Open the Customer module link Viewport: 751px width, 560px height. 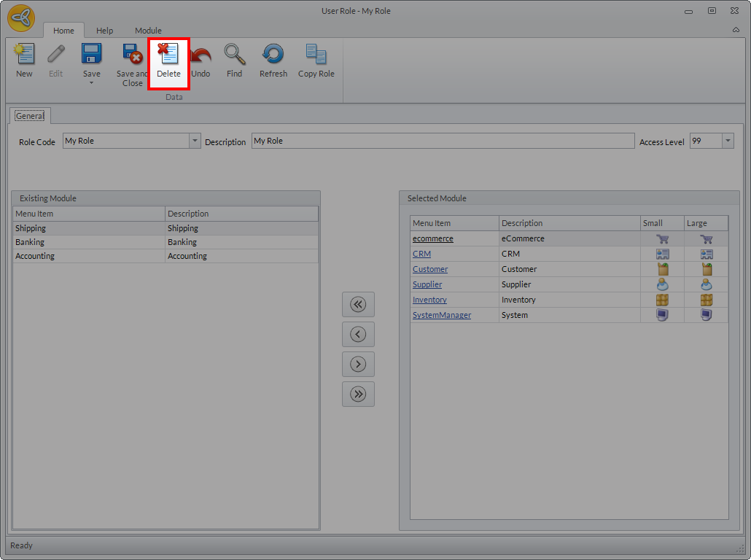pos(430,269)
